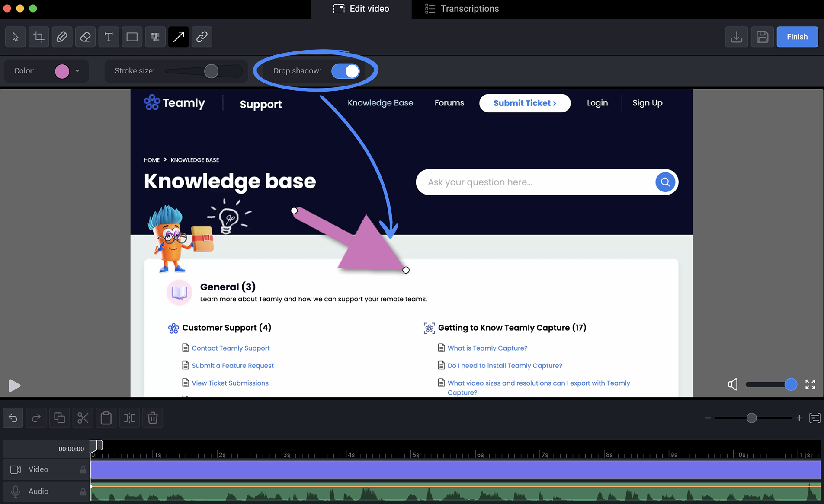Click the timeline zoom slider handle

coord(752,418)
